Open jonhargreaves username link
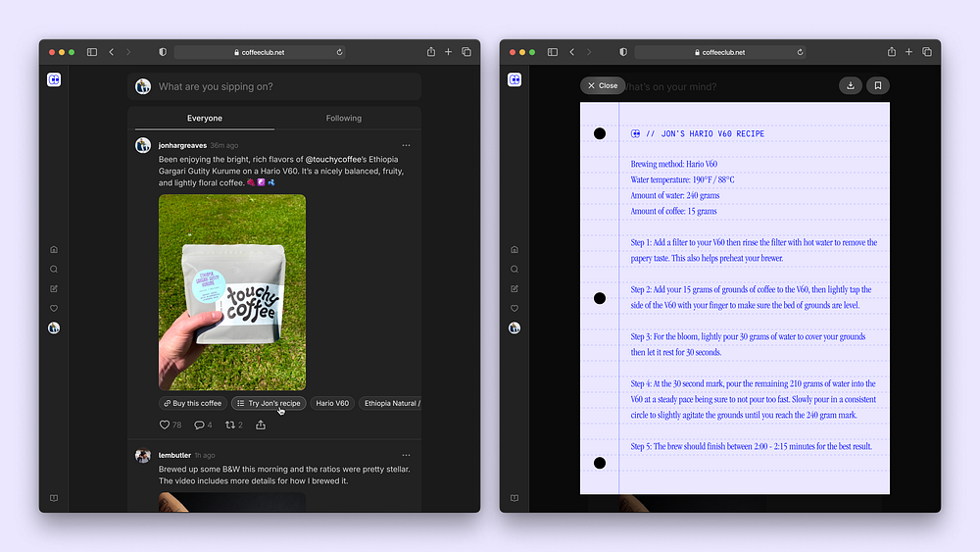 [x=182, y=145]
